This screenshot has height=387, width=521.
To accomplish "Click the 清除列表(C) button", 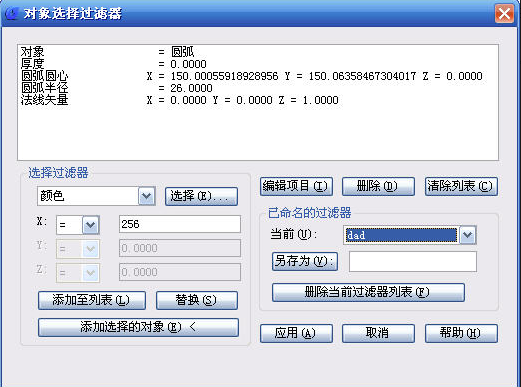I will click(x=461, y=186).
